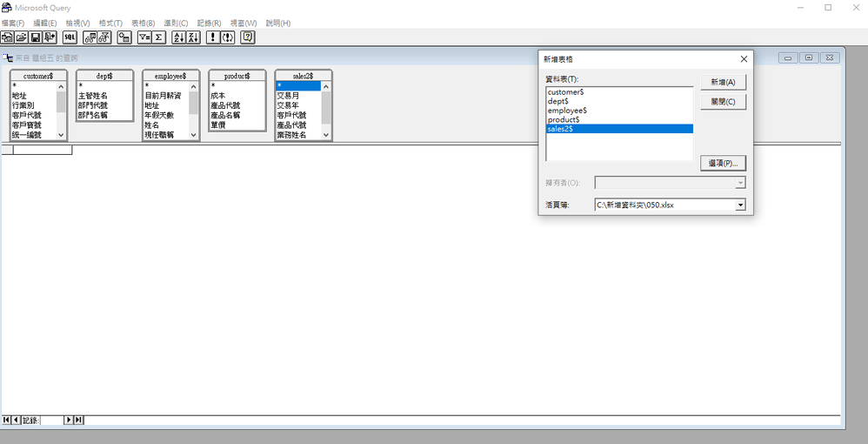Open the 檢視(V) menu
The height and width of the screenshot is (444, 868).
pos(77,24)
